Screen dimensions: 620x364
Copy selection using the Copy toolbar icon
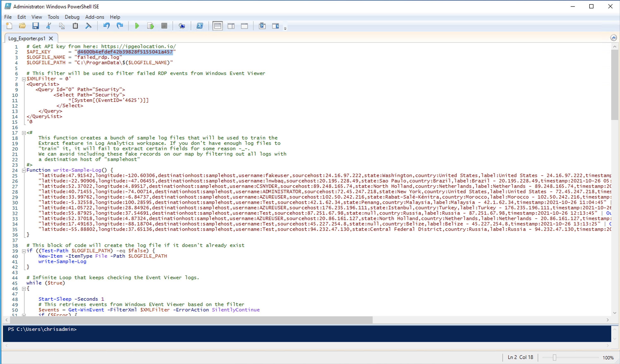pyautogui.click(x=62, y=26)
